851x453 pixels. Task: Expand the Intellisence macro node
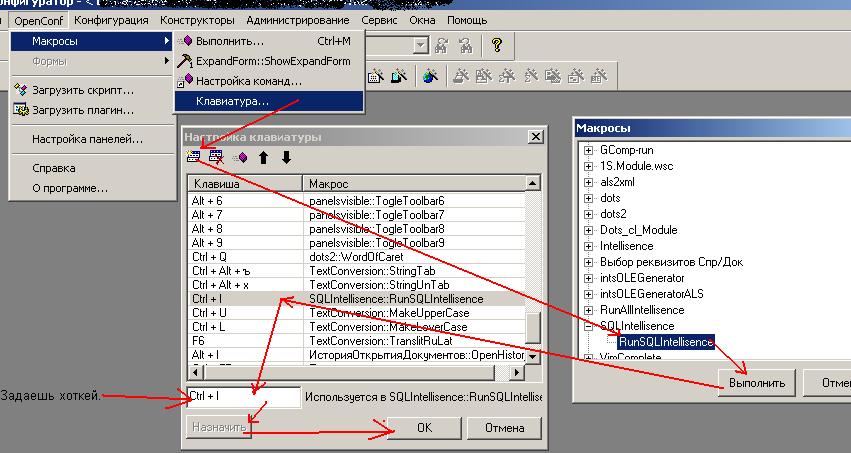click(589, 246)
